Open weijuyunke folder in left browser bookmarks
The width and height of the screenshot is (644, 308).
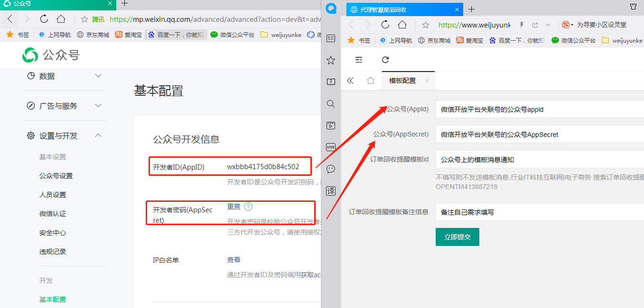point(281,35)
